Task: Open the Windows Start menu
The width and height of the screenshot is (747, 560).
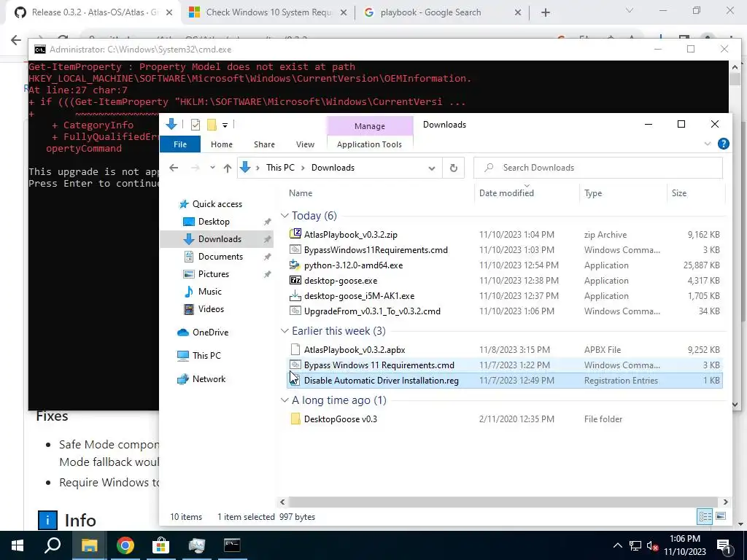Action: pos(18,545)
